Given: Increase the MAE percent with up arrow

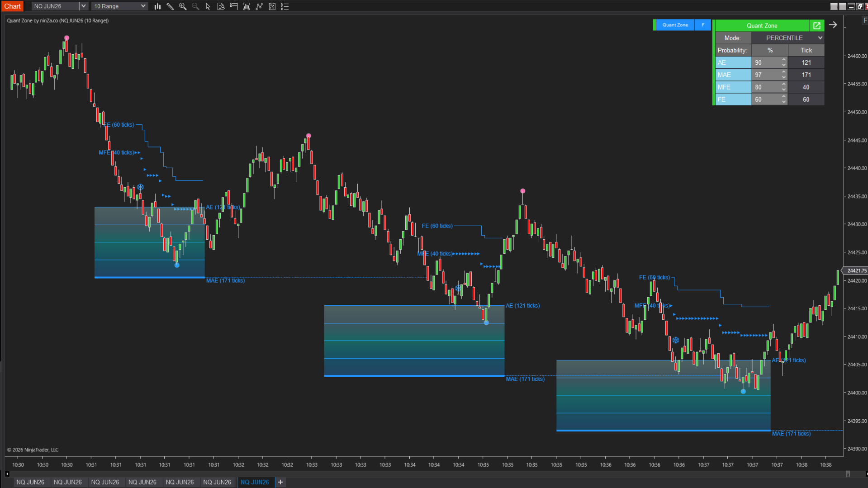Looking at the screenshot, I should (783, 72).
